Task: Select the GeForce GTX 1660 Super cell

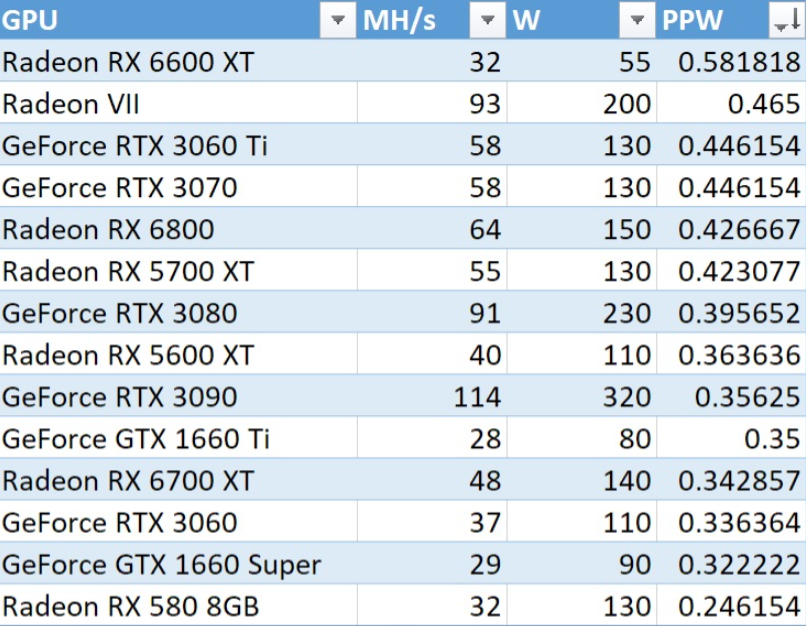Action: 178,563
